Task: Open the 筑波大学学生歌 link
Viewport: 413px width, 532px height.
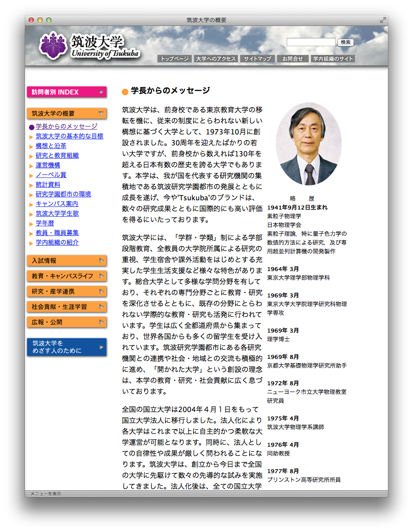Action: pos(57,214)
